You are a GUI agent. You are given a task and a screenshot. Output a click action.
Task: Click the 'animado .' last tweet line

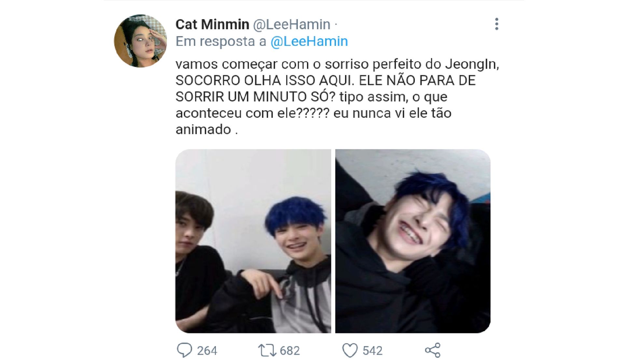[207, 129]
